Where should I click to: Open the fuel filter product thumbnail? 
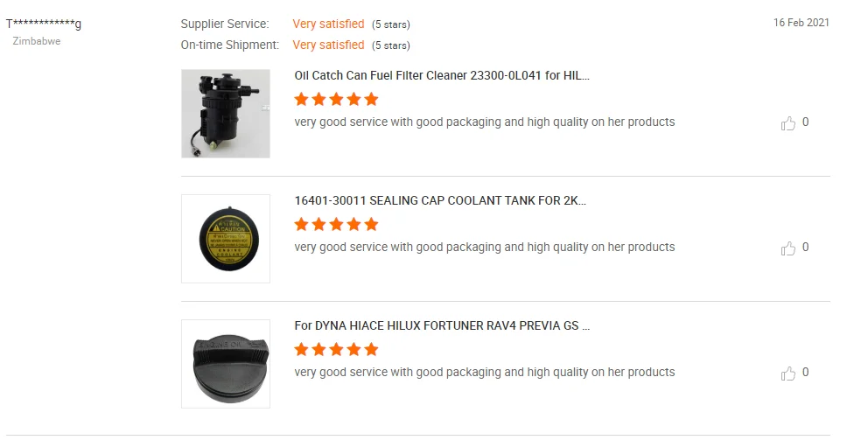click(x=226, y=114)
